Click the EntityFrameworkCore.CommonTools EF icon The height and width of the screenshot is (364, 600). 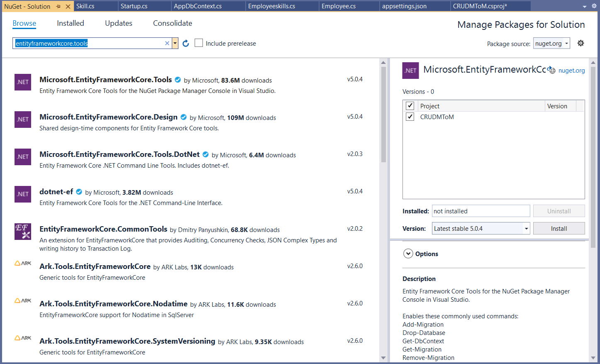click(x=23, y=232)
